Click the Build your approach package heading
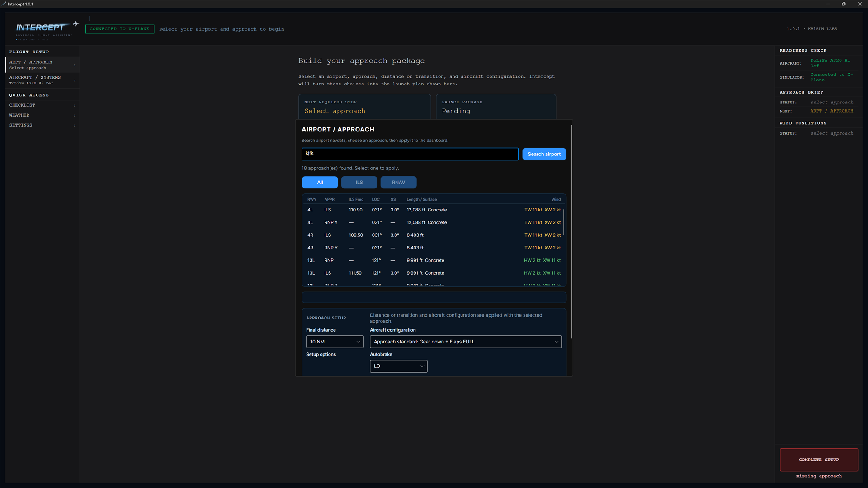 [x=361, y=61]
